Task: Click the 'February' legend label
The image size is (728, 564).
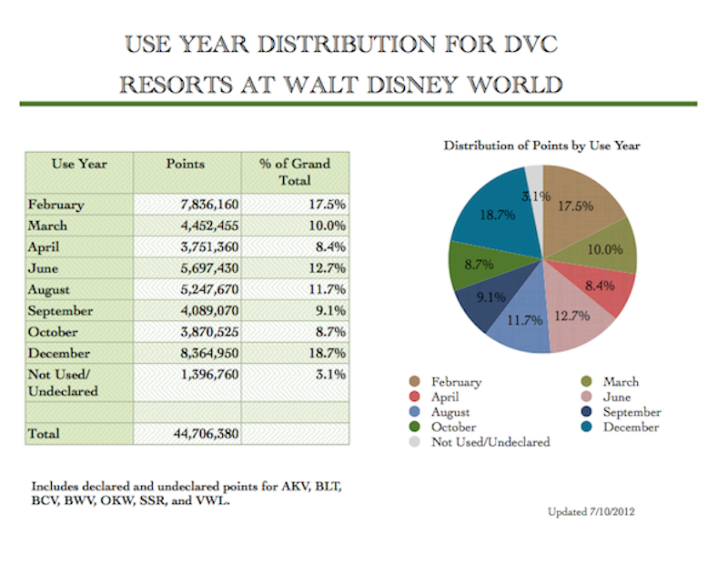Action: click(457, 382)
